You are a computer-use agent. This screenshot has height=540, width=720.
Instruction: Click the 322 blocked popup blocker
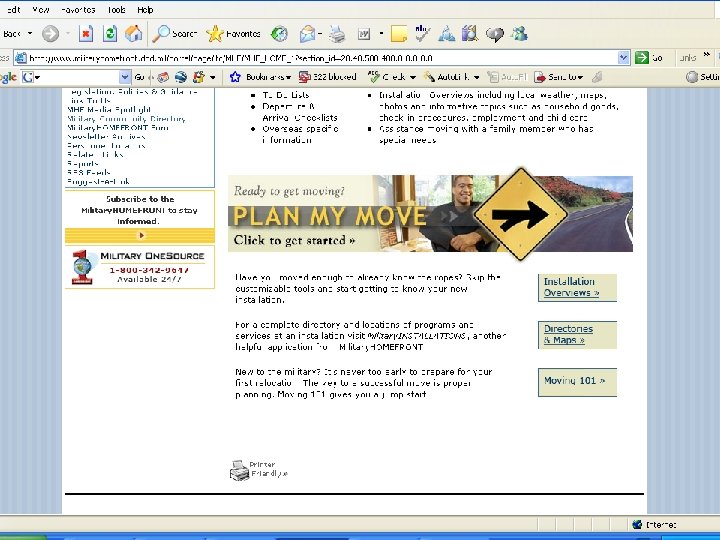[x=327, y=77]
